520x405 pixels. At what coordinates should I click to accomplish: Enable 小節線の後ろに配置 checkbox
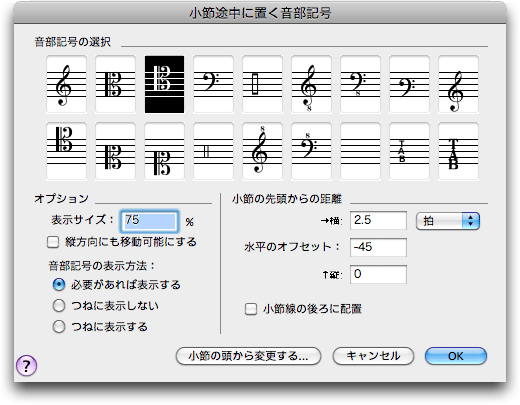tap(251, 309)
